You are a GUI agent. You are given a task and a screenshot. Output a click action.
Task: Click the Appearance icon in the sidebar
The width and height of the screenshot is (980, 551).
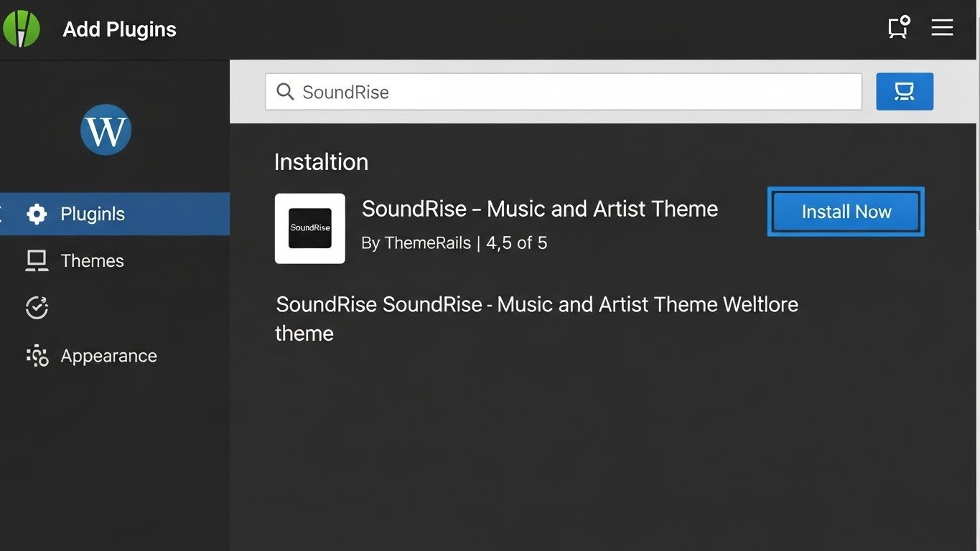coord(37,356)
